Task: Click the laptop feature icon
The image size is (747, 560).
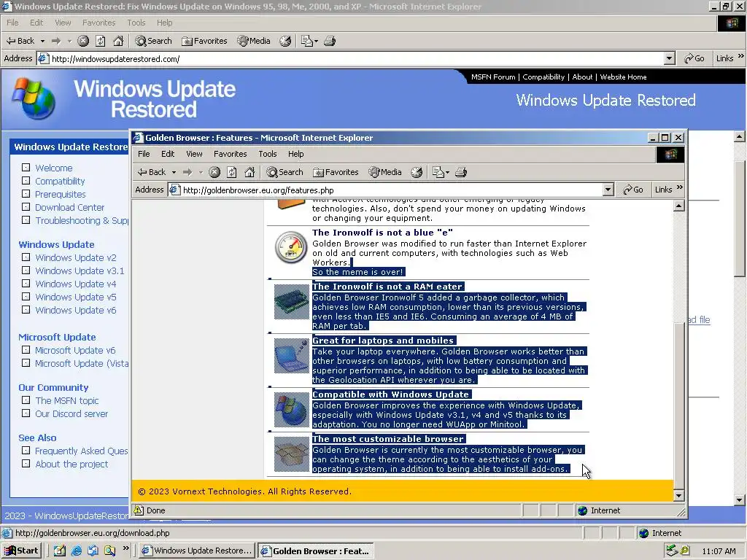Action: pos(292,356)
